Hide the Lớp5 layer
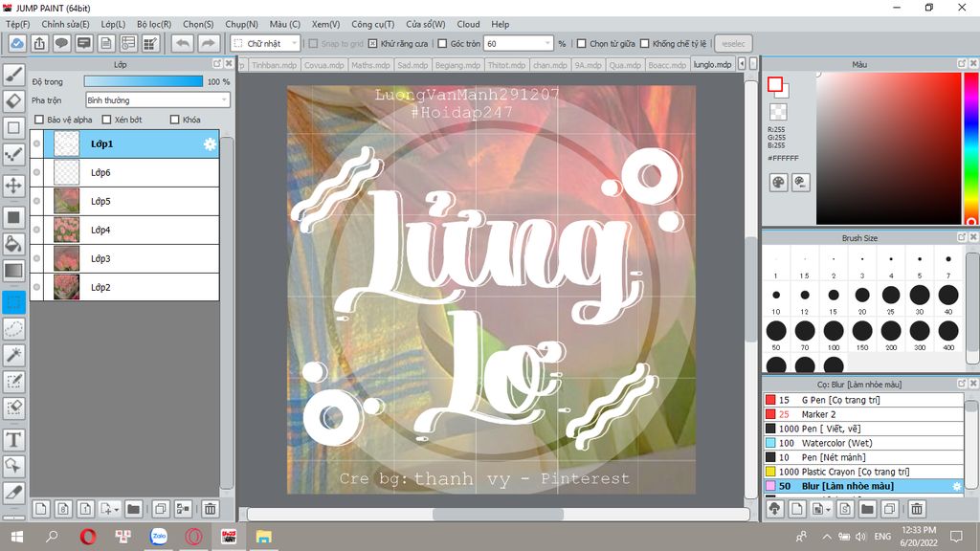The width and height of the screenshot is (980, 551). pos(37,201)
